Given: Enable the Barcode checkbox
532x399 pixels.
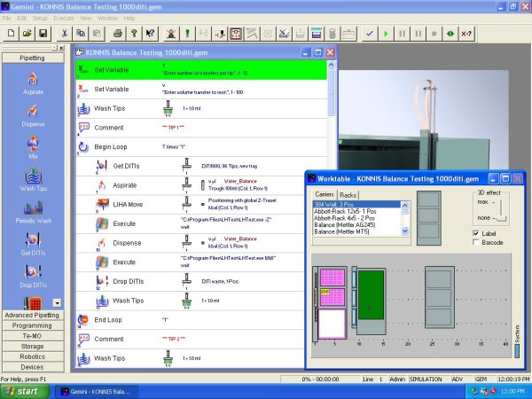Looking at the screenshot, I should pyautogui.click(x=476, y=242).
